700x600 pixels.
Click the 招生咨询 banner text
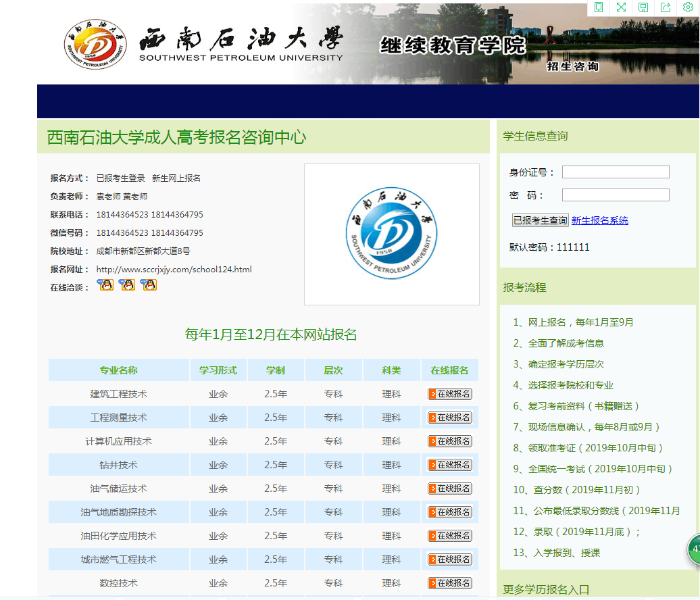[x=573, y=66]
